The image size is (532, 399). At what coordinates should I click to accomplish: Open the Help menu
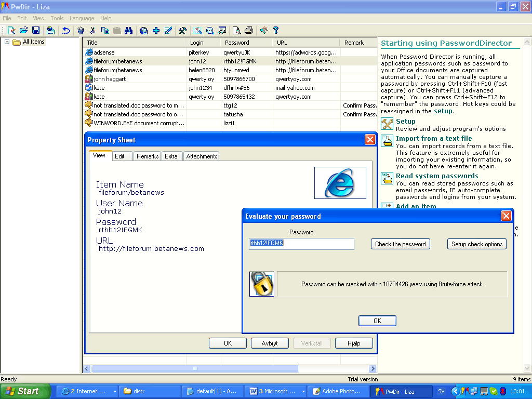point(105,18)
